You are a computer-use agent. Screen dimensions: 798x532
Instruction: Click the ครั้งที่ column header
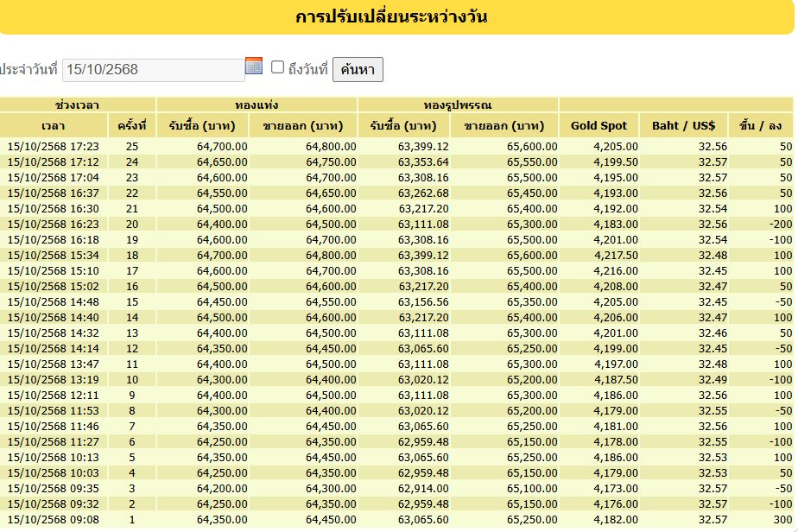(x=132, y=126)
